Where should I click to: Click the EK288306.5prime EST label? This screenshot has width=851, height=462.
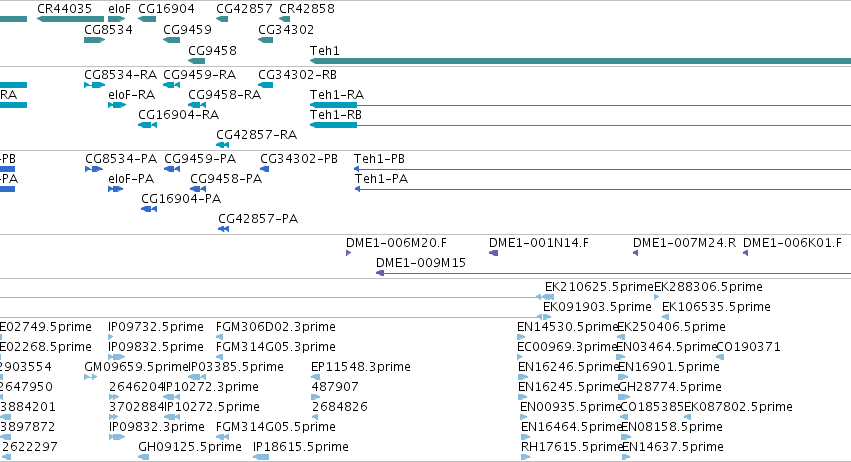(x=708, y=287)
